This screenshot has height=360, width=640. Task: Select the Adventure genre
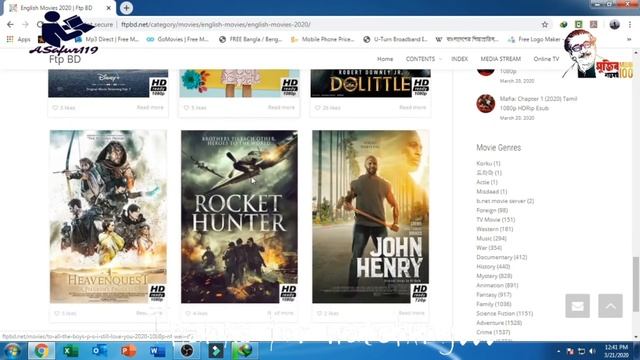coord(499,323)
